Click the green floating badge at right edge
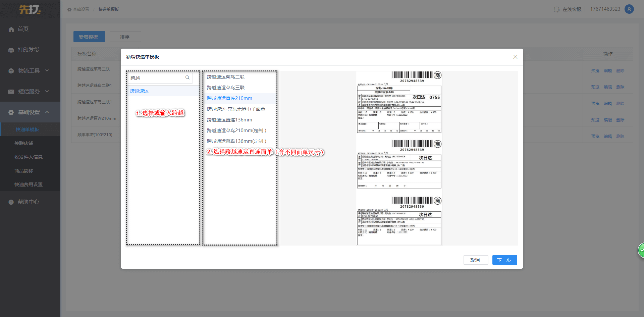 pos(641,250)
